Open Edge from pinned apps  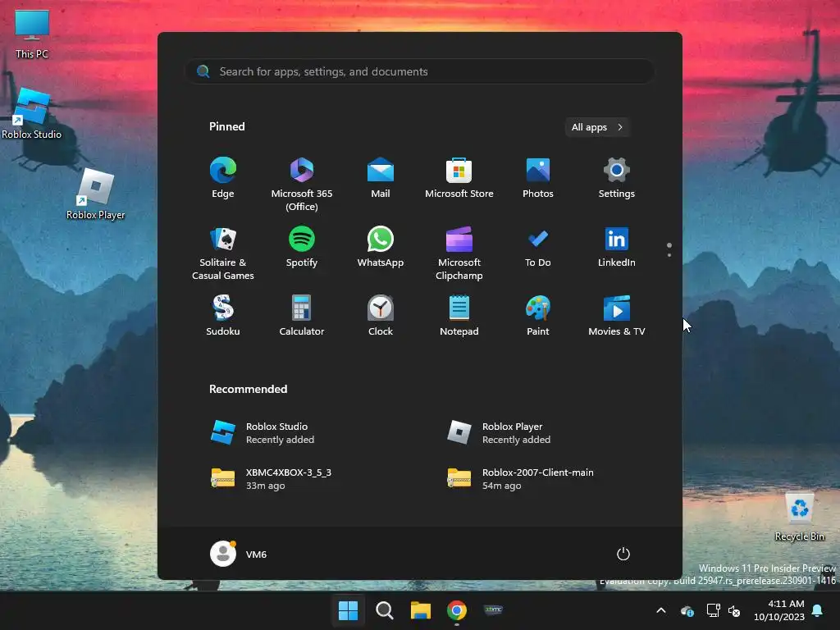pos(223,178)
